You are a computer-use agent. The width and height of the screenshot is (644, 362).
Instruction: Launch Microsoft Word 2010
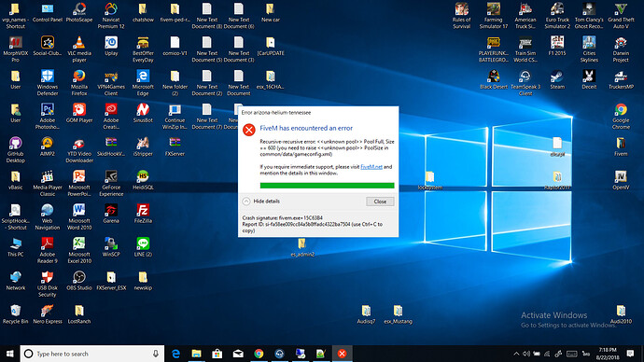pos(79,217)
